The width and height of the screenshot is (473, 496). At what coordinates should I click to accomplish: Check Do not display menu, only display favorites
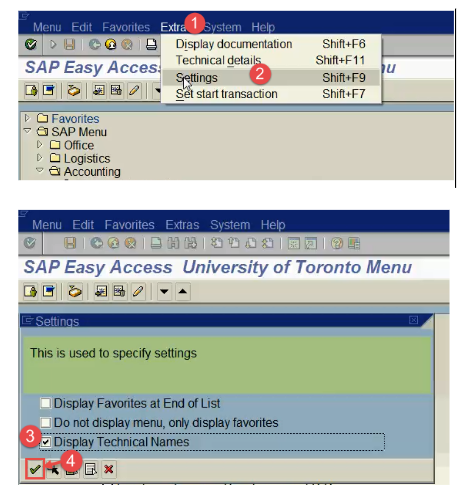[45, 423]
